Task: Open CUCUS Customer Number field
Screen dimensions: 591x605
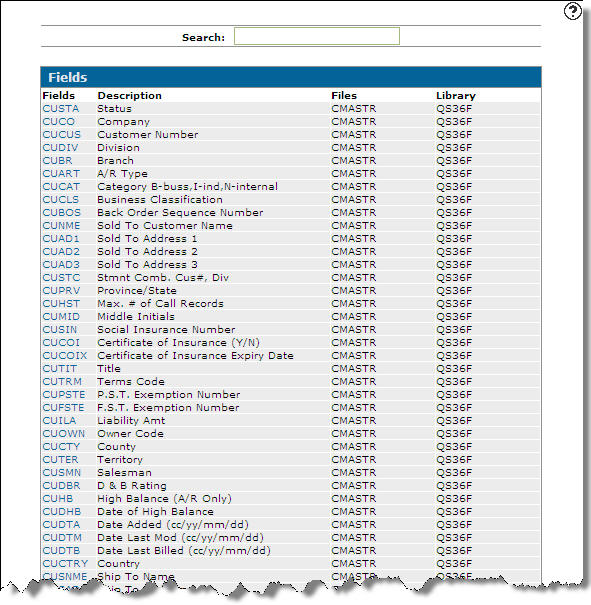Action: point(62,135)
